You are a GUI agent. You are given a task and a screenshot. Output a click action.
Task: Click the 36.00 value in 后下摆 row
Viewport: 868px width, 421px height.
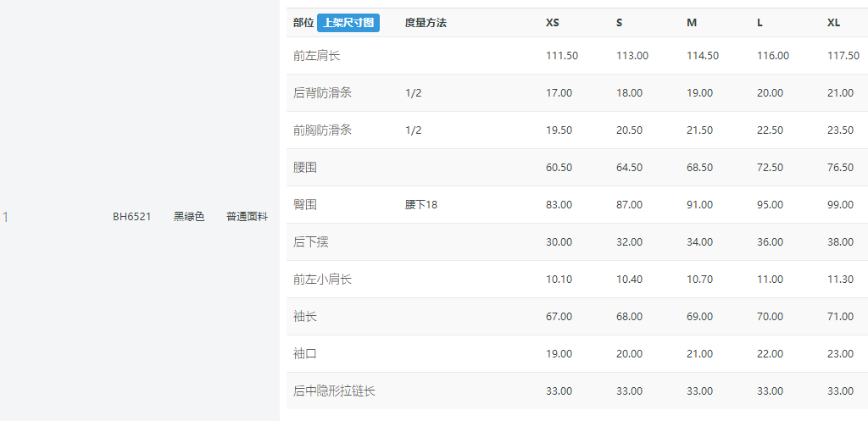(x=770, y=241)
